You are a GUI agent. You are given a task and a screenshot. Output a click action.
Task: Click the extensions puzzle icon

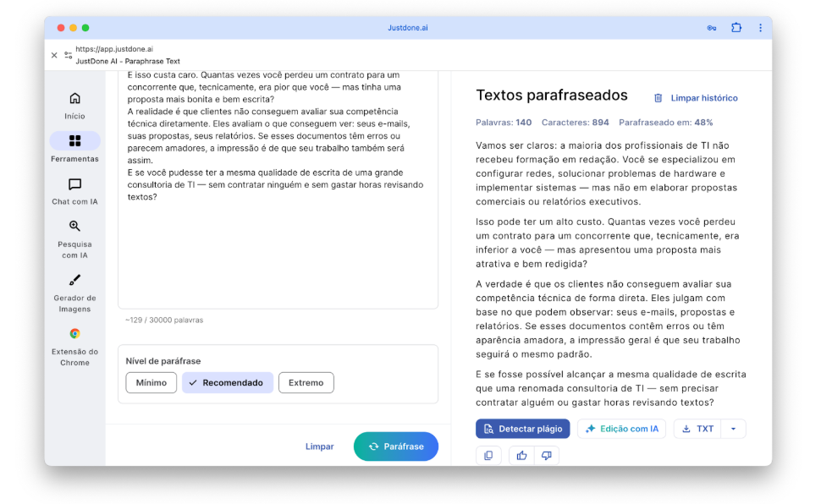tap(736, 28)
